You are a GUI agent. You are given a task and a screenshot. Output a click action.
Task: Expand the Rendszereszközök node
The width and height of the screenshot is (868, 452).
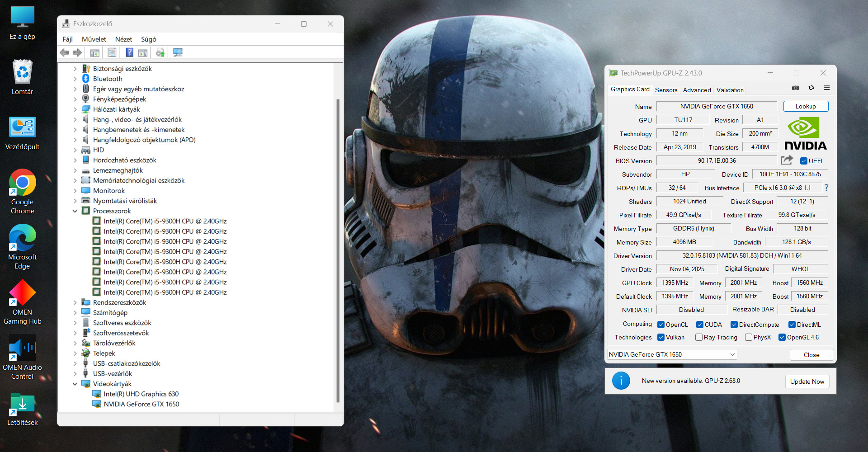(x=75, y=302)
